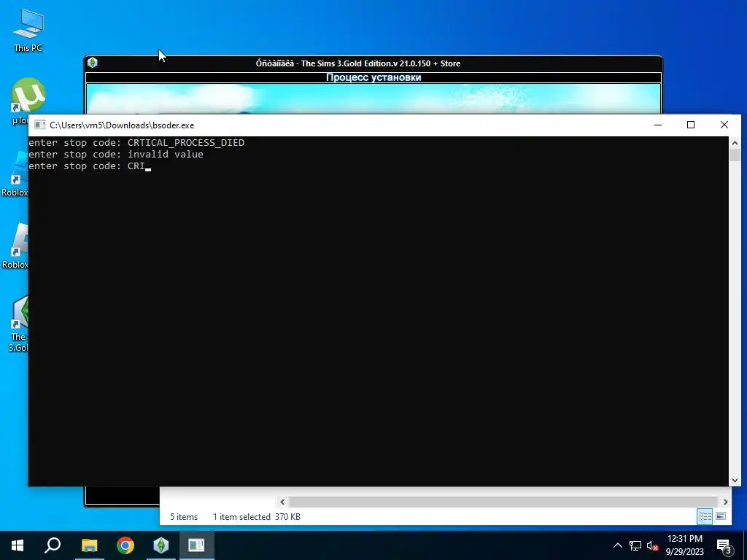Click the bsoder.exe path title text

pyautogui.click(x=122, y=125)
